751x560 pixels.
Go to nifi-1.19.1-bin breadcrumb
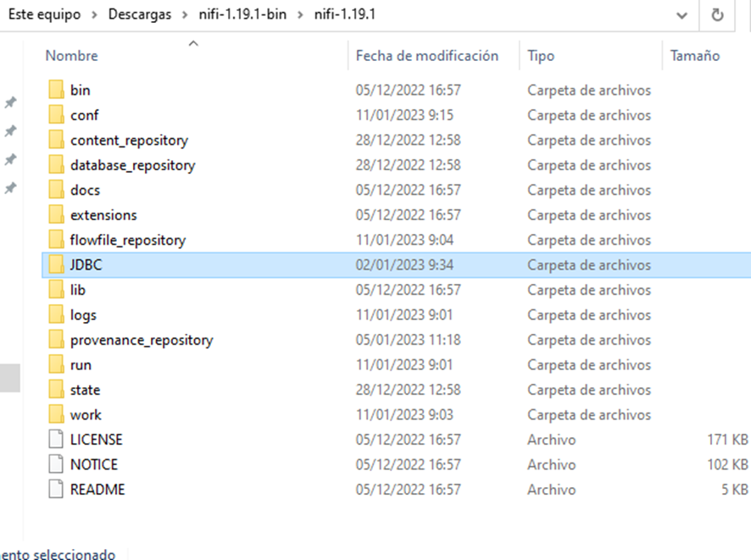pos(242,14)
